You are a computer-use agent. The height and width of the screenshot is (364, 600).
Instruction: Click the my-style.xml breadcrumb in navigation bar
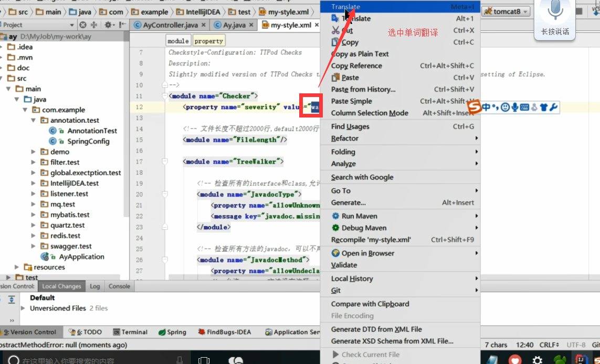pyautogui.click(x=284, y=12)
